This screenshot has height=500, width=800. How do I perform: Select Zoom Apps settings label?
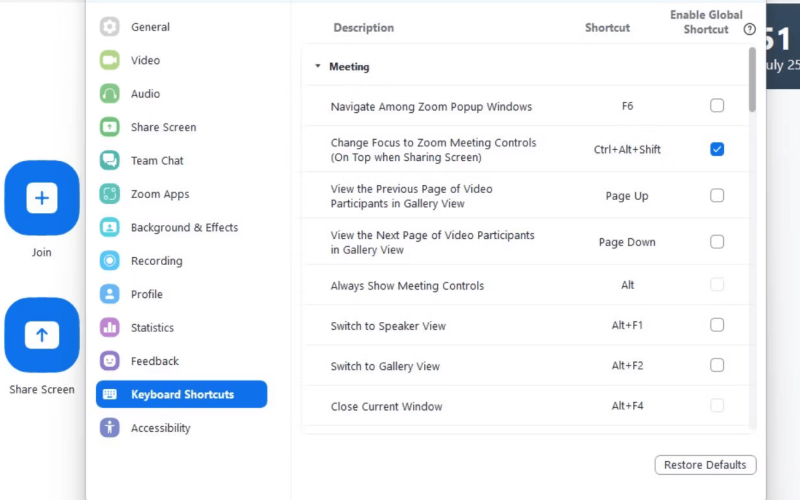pos(160,194)
